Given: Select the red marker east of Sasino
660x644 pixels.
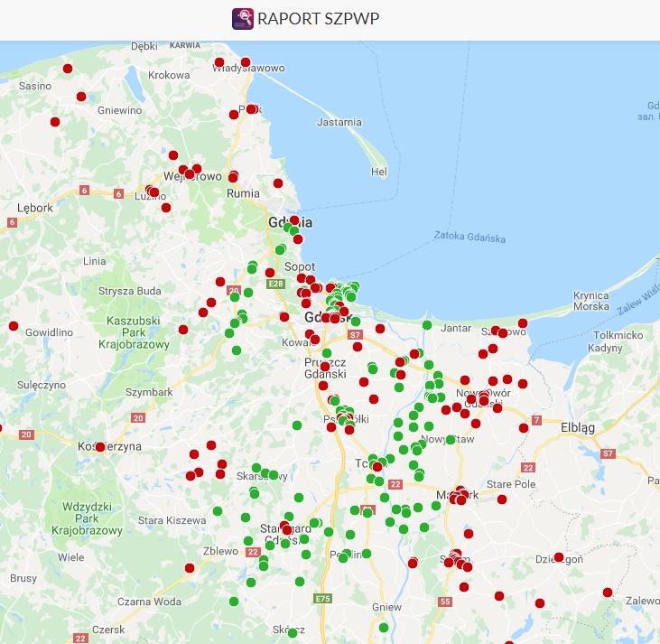Looking at the screenshot, I should (81, 97).
